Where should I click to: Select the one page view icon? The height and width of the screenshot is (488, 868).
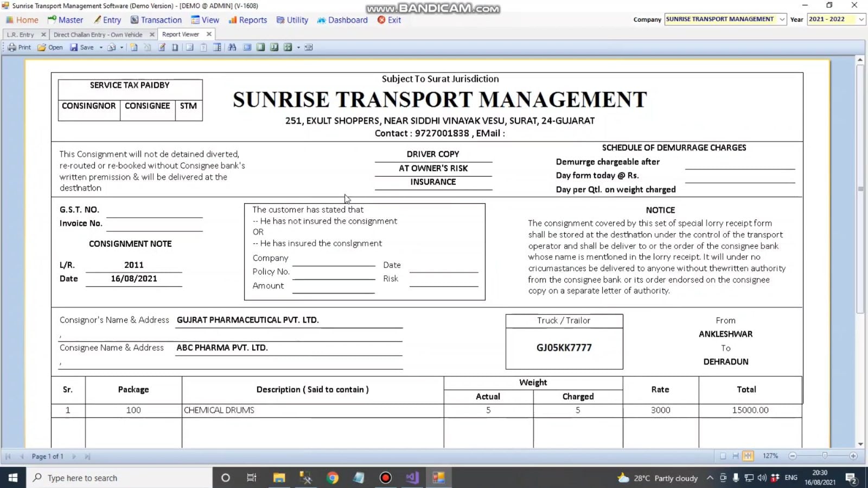pyautogui.click(x=260, y=47)
